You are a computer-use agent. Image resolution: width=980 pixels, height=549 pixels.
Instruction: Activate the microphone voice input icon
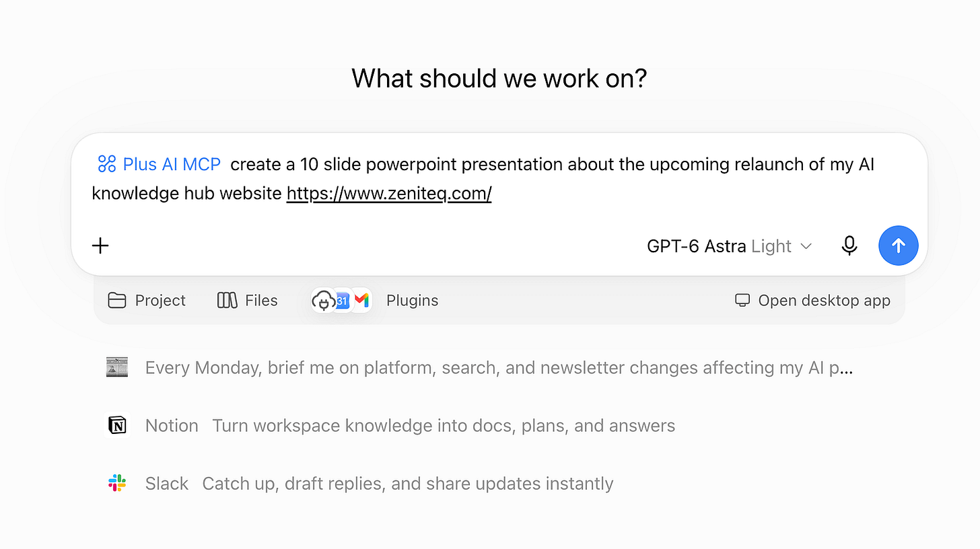(849, 246)
